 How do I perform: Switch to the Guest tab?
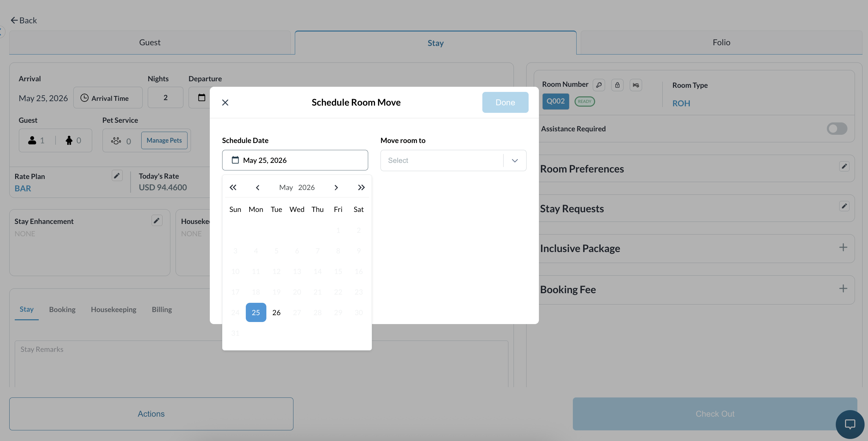click(150, 43)
